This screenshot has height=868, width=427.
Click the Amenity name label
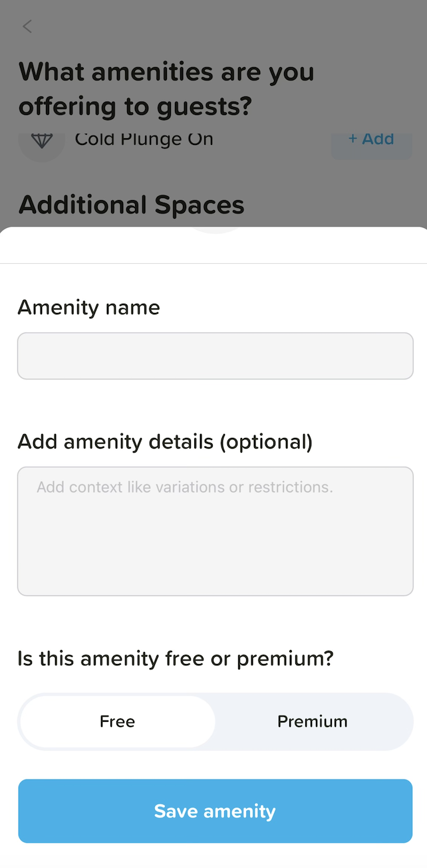click(x=88, y=308)
